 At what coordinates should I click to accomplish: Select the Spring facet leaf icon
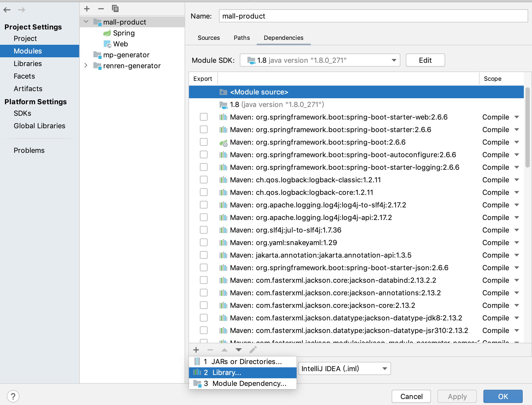(x=107, y=33)
